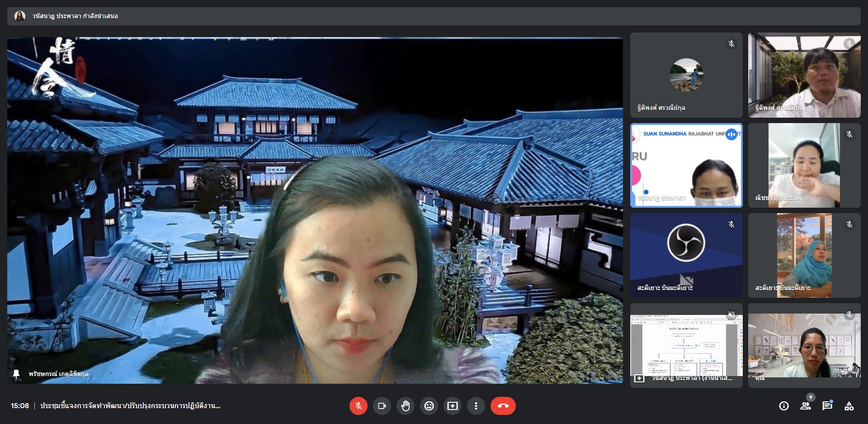Turn off the camera

tap(382, 406)
